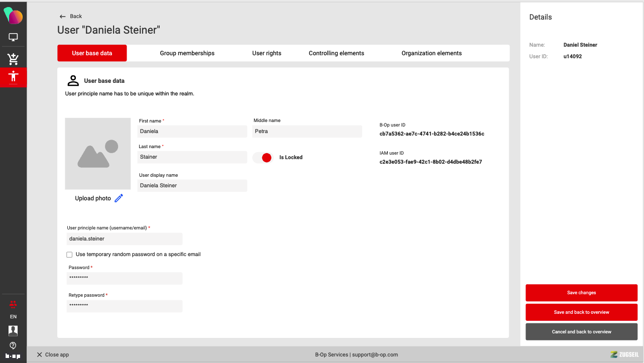Click the profile photo placeholder thumbnail
This screenshot has width=644, height=363.
pyautogui.click(x=98, y=154)
